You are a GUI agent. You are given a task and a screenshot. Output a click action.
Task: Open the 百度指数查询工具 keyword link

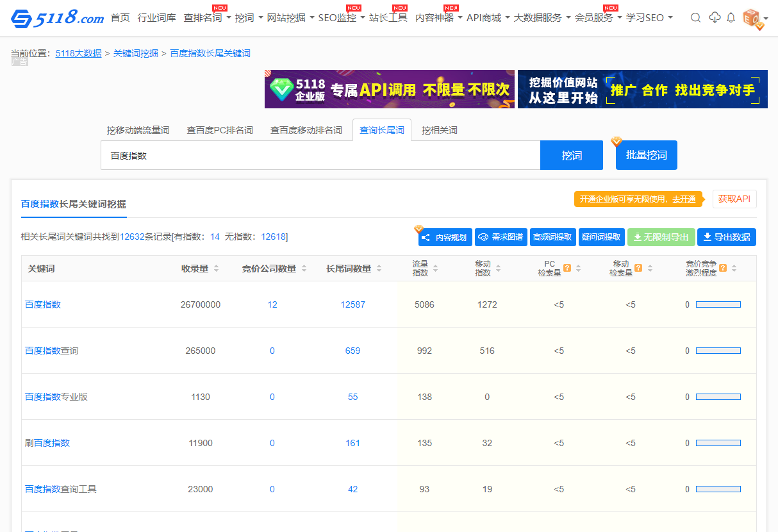tap(61, 489)
